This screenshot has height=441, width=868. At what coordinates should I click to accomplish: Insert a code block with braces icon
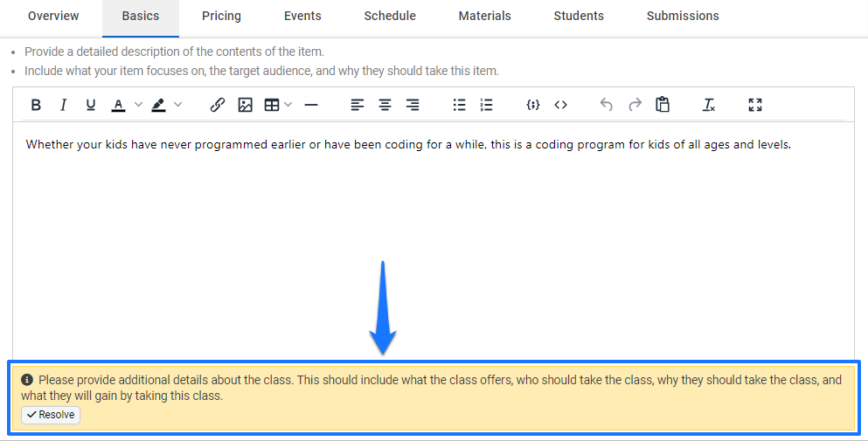[x=533, y=105]
